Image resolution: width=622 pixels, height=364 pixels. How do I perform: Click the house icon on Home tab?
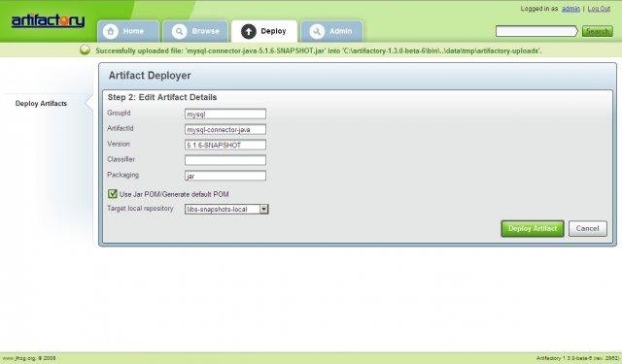(x=110, y=31)
